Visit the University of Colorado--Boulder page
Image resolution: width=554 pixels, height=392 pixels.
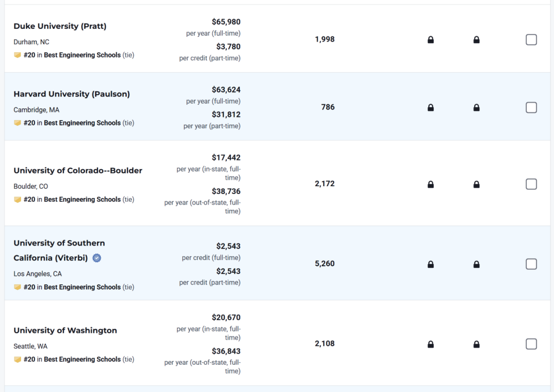point(78,170)
